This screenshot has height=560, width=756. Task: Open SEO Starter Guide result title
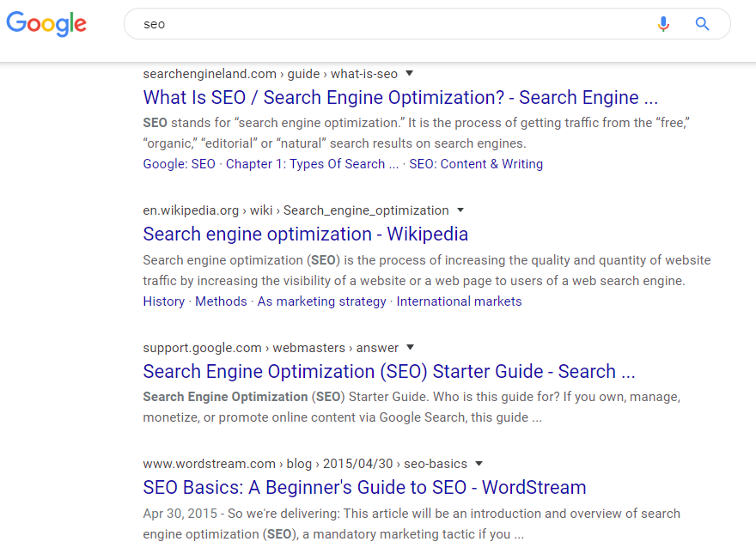[388, 372]
